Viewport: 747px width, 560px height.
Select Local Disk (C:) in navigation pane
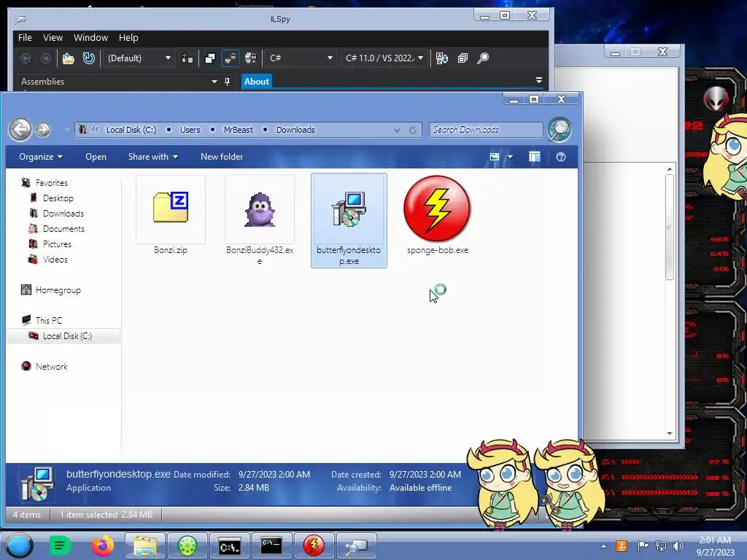point(67,335)
